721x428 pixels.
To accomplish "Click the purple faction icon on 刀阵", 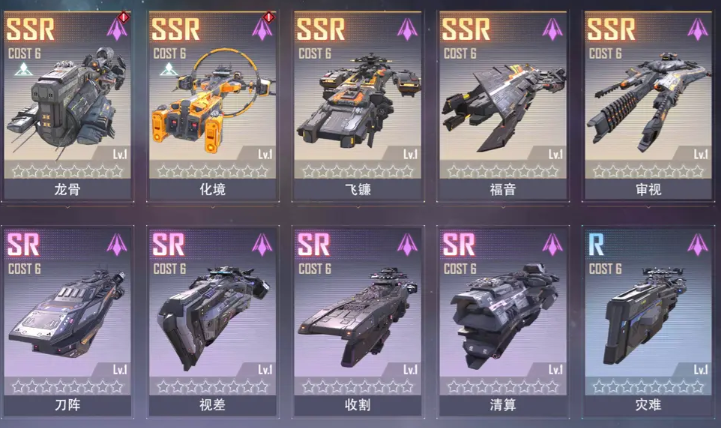I will pos(117,244).
